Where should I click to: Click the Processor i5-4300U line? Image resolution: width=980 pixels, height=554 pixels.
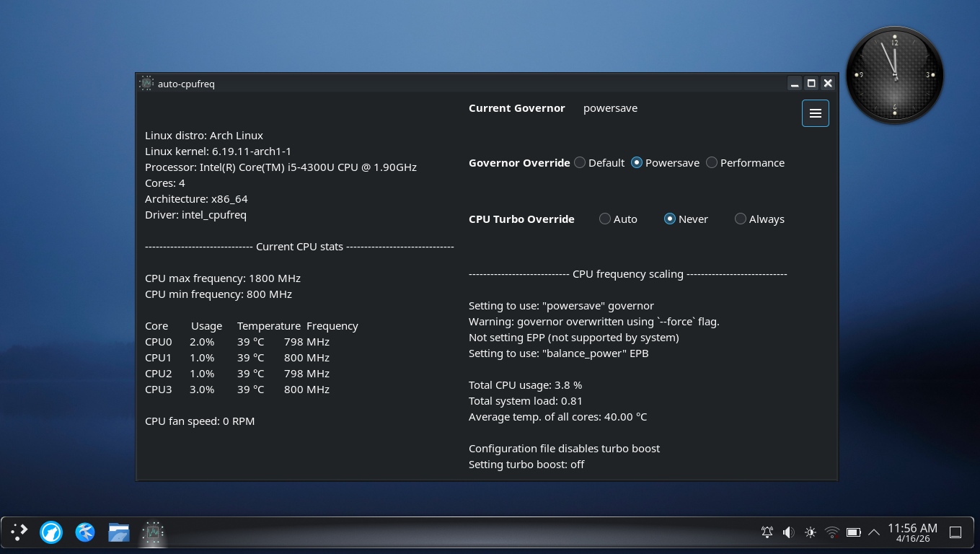point(281,167)
